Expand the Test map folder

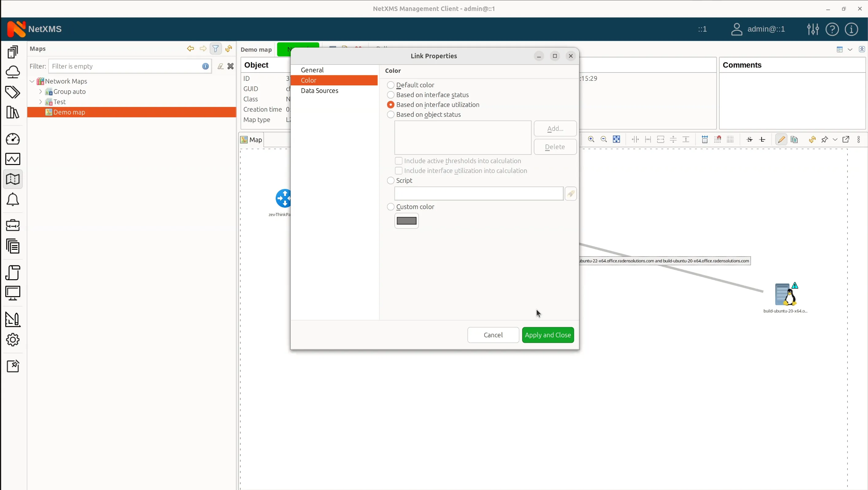[x=41, y=102]
